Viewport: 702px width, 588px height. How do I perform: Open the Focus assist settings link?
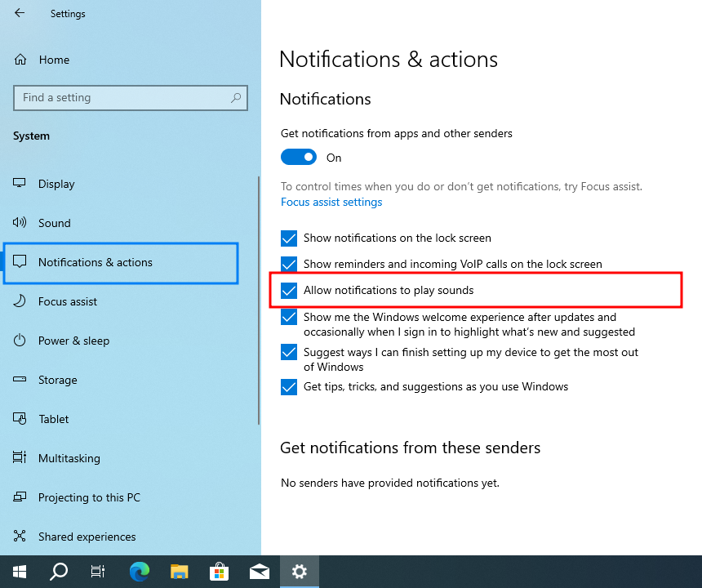331,202
